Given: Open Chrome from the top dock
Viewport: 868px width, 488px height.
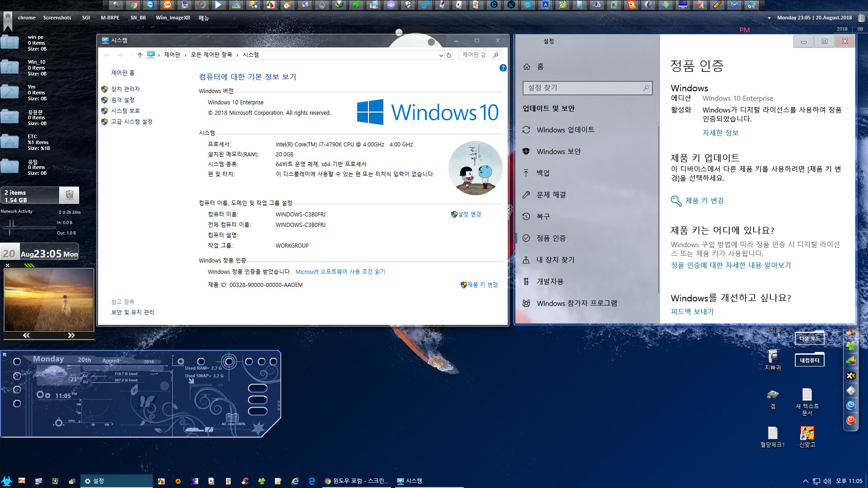Looking at the screenshot, I should pos(133,5).
